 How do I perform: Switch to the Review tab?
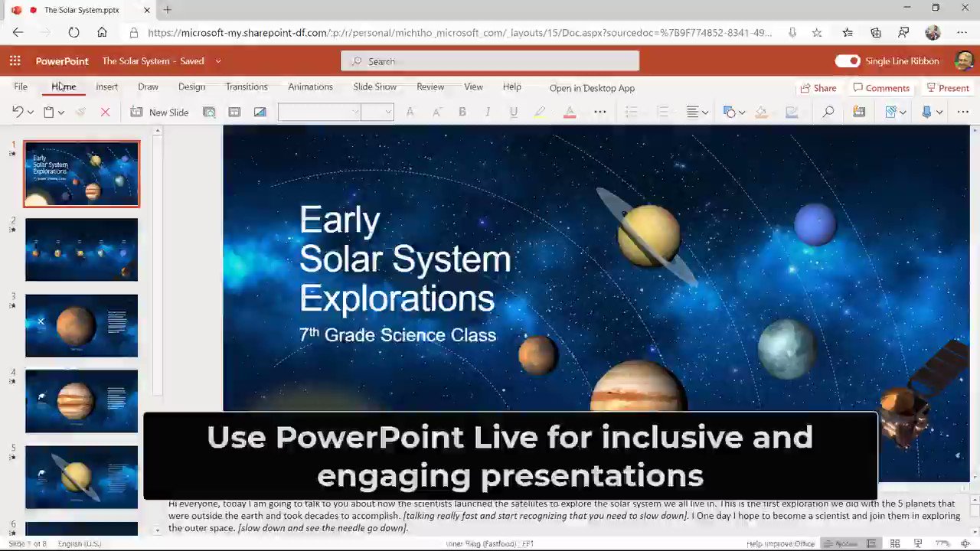pyautogui.click(x=430, y=87)
